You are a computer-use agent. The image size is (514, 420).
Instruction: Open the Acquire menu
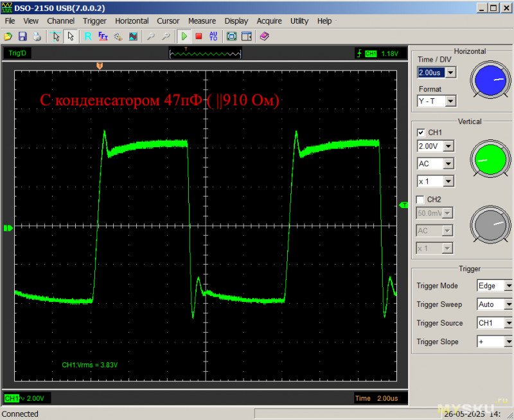coord(269,21)
